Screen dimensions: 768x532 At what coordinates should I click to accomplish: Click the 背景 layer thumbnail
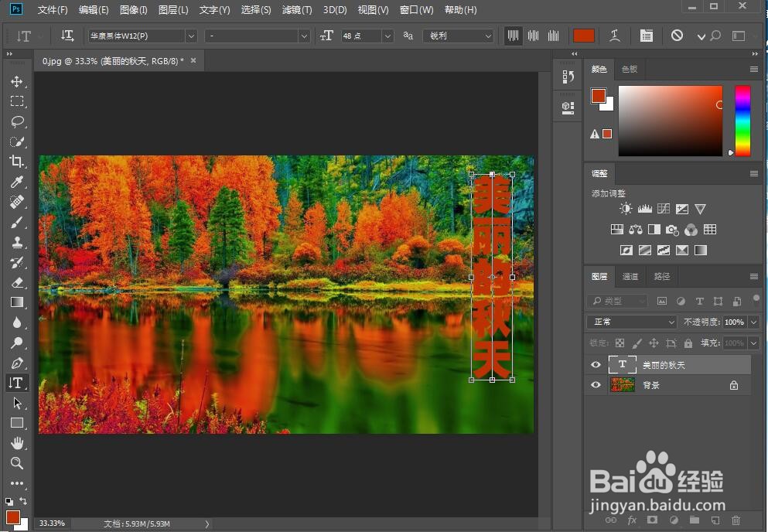623,385
